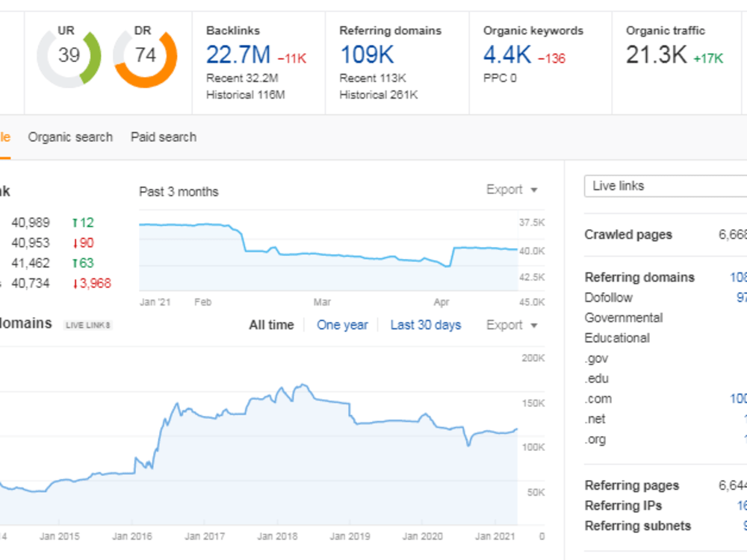The width and height of the screenshot is (747, 560).
Task: Click the DR 74 gauge
Action: click(x=145, y=57)
